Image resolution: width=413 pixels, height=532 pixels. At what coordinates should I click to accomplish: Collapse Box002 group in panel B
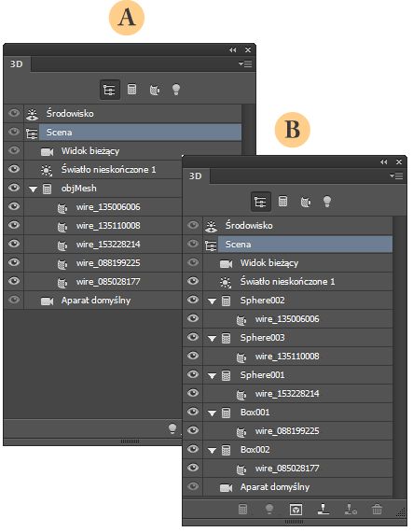point(212,451)
